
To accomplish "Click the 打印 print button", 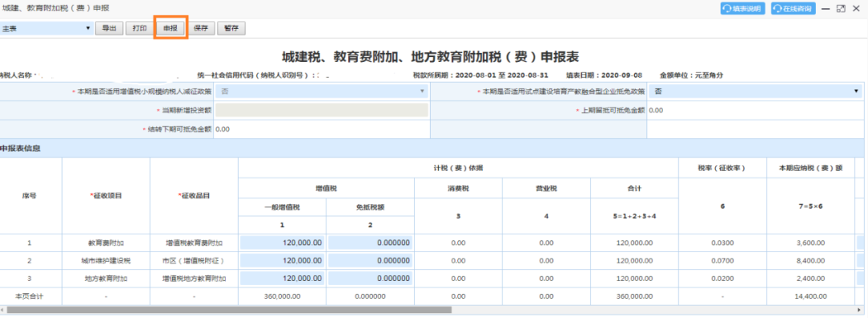I will [140, 28].
